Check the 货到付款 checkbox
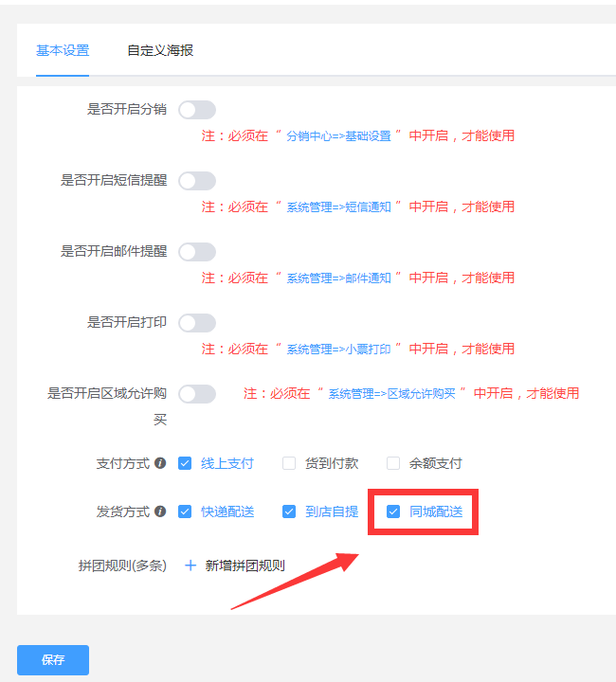Image resolution: width=616 pixels, height=682 pixels. click(289, 463)
